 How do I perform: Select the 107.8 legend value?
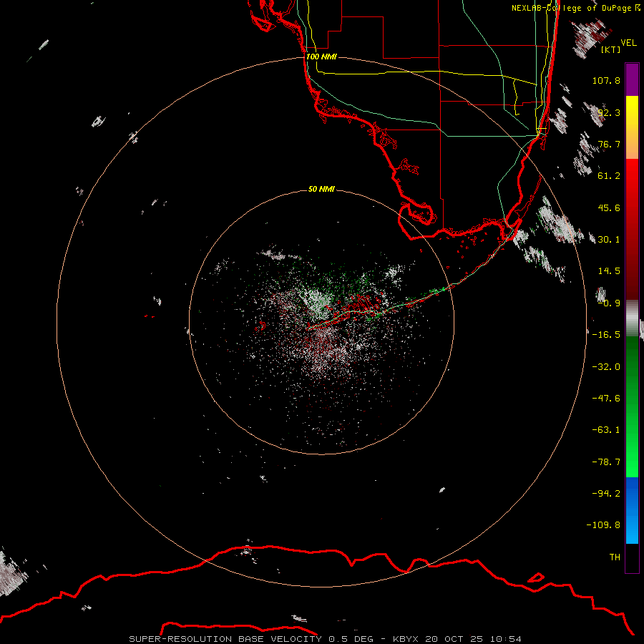click(606, 80)
